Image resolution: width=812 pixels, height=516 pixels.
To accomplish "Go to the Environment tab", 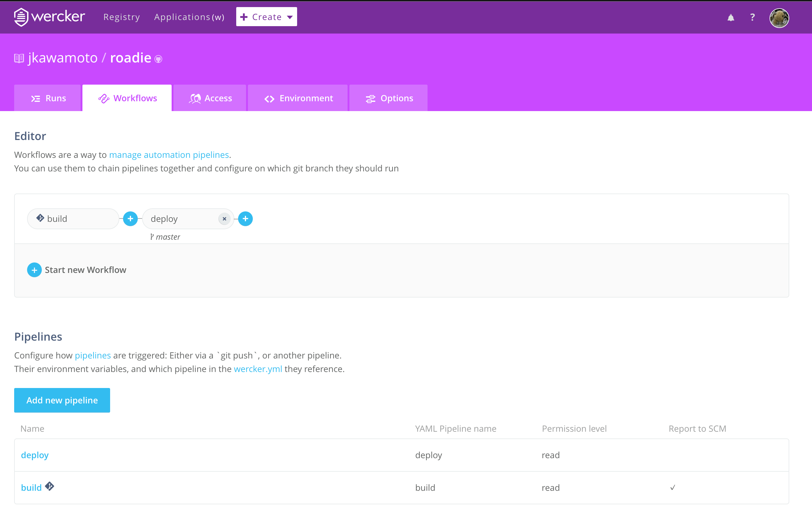I will 298,98.
